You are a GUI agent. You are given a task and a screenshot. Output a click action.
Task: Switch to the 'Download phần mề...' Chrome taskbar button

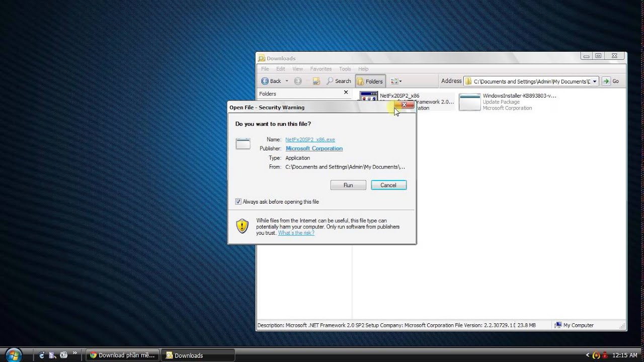pyautogui.click(x=123, y=355)
